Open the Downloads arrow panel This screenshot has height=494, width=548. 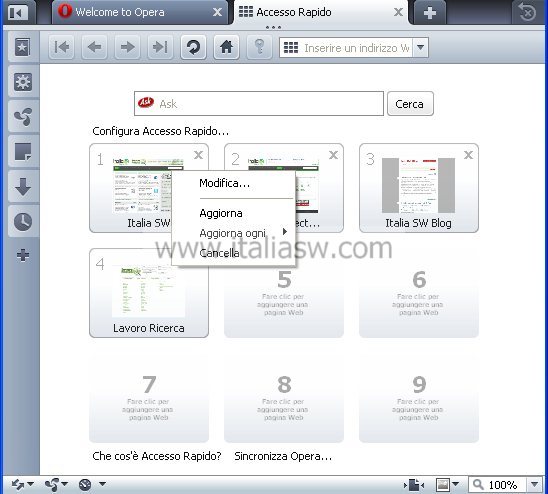tap(23, 187)
